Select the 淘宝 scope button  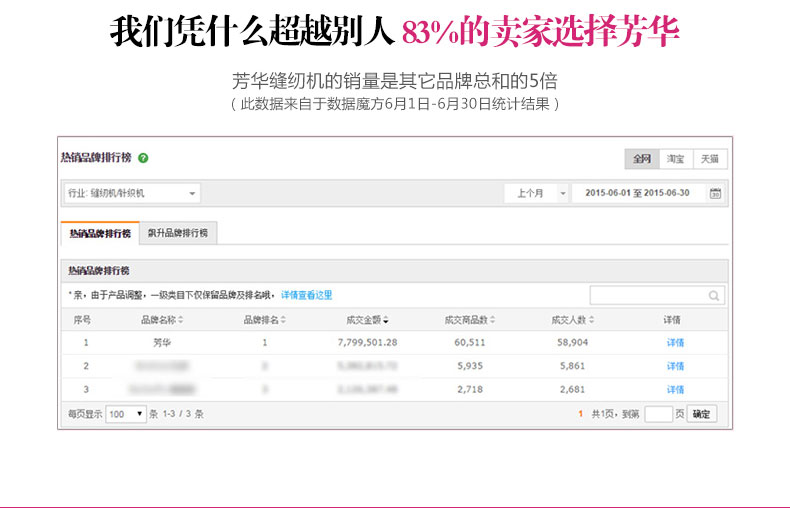coord(676,159)
